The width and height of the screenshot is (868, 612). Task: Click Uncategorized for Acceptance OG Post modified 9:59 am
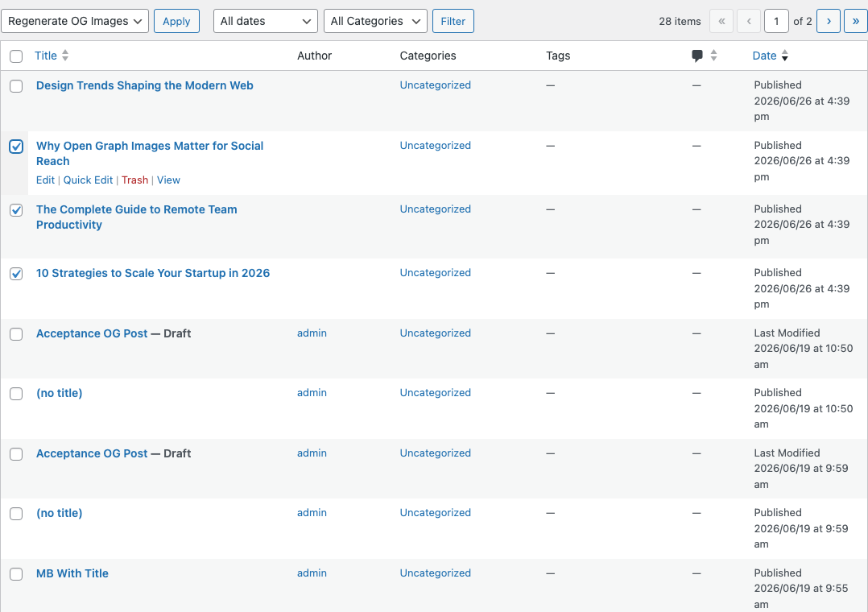click(435, 453)
